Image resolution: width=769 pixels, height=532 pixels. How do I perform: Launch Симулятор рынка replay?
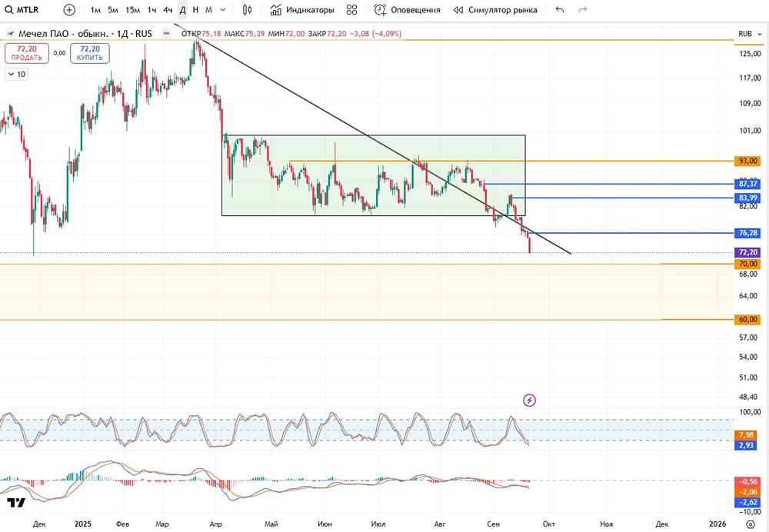coord(495,10)
